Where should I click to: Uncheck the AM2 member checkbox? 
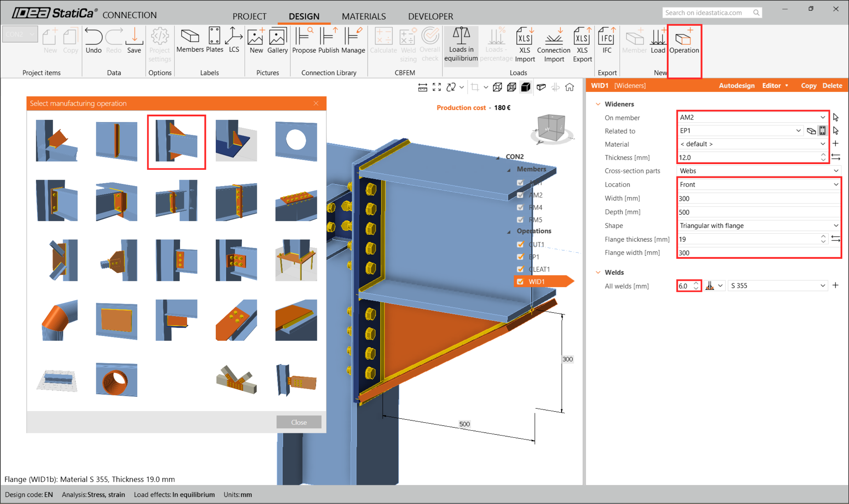pos(520,195)
